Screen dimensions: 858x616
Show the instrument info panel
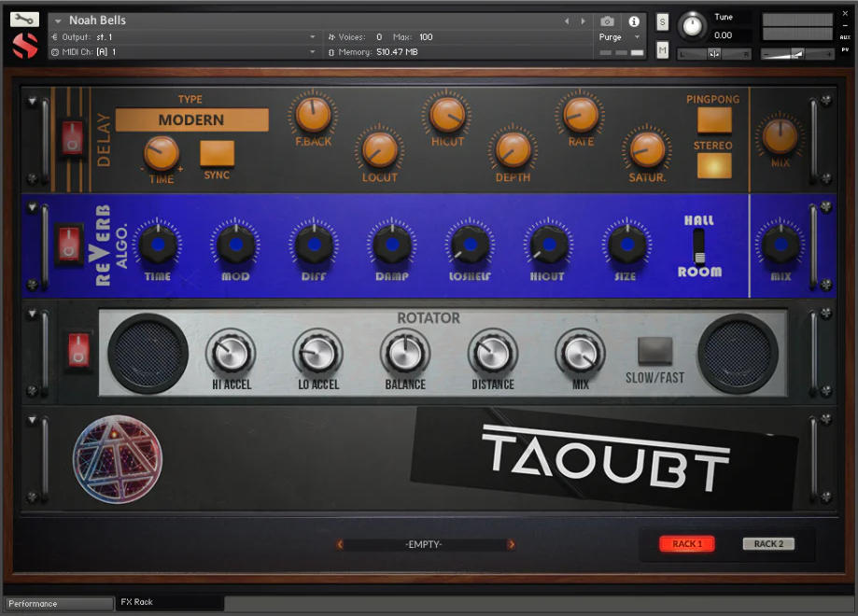[634, 21]
